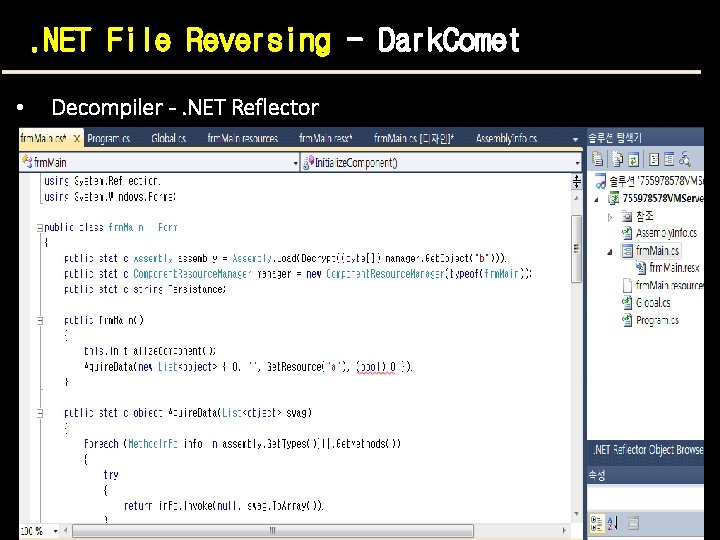Click the resource file icon beside frmMain.resx
720x540 pixels.
pos(641,268)
